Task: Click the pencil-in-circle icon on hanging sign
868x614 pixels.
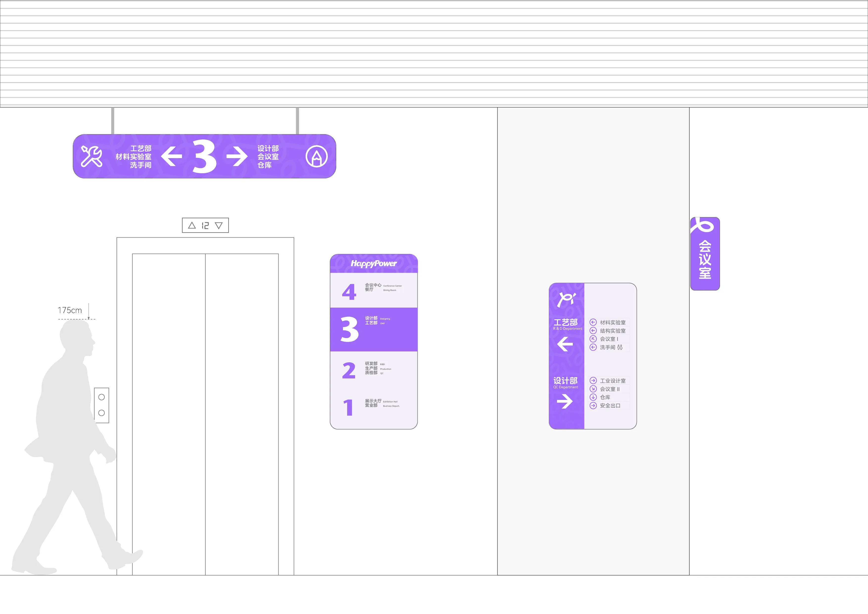Action: tap(316, 156)
